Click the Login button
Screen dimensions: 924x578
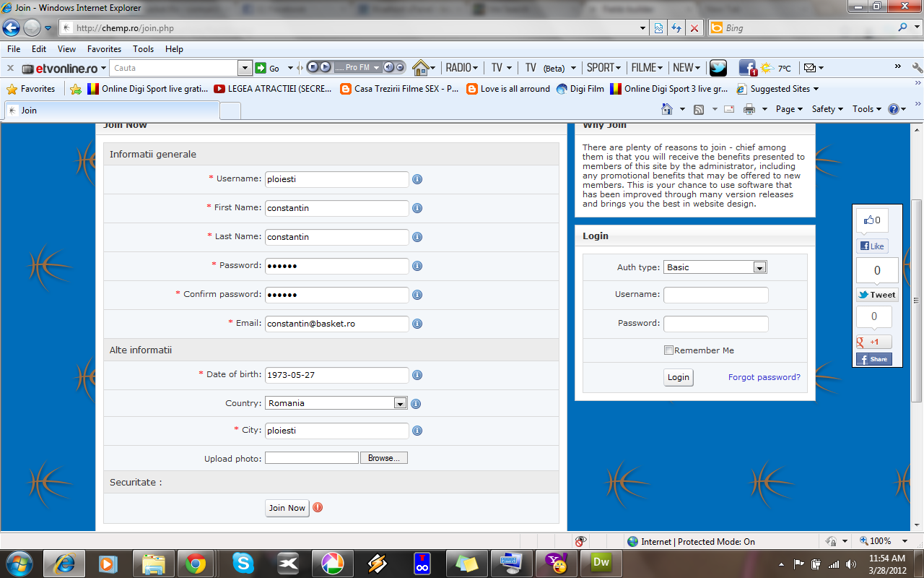click(679, 377)
